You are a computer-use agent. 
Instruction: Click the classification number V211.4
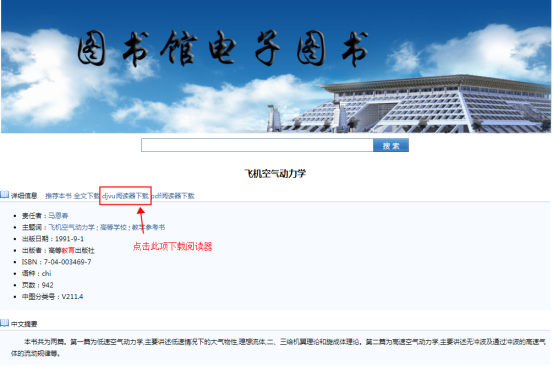(x=72, y=297)
